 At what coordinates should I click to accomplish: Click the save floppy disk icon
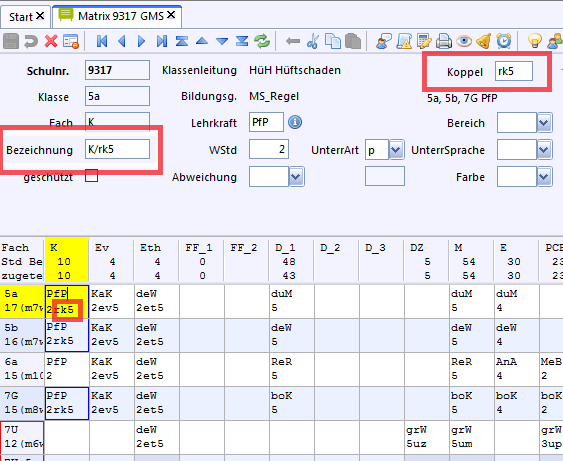pyautogui.click(x=11, y=41)
